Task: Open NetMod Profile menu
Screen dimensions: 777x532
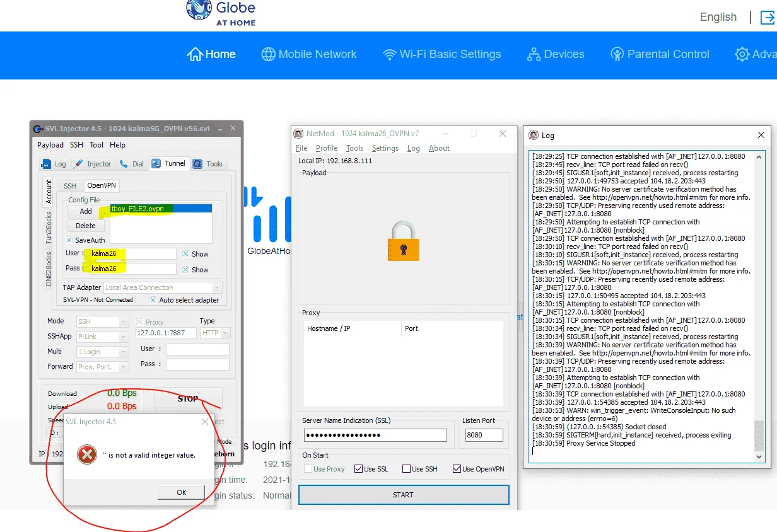Action: click(x=327, y=148)
